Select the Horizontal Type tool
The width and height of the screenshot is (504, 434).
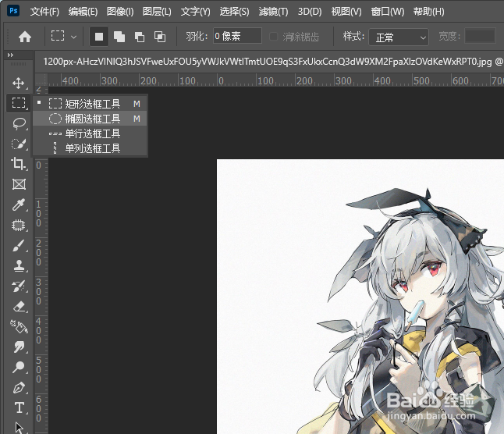coord(19,407)
